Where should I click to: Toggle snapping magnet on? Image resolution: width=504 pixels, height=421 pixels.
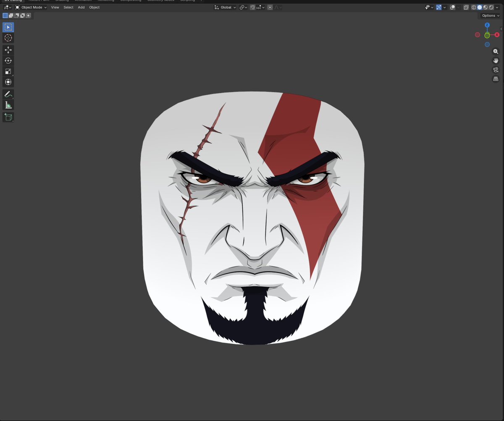point(252,8)
